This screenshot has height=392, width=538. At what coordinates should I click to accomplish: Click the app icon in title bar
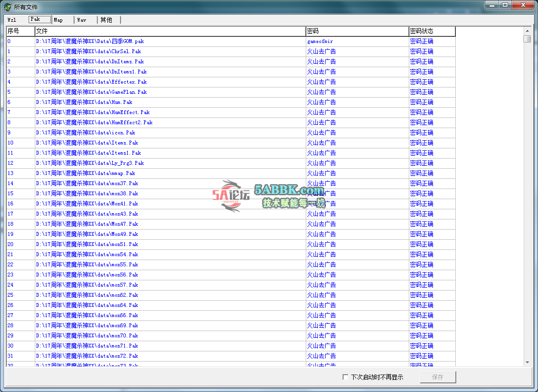[8, 7]
